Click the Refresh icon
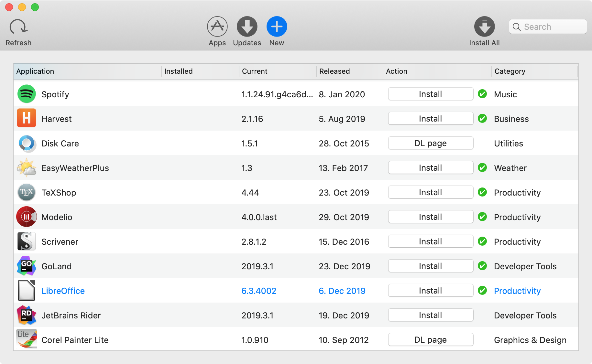Viewport: 592px width, 364px height. click(x=18, y=27)
